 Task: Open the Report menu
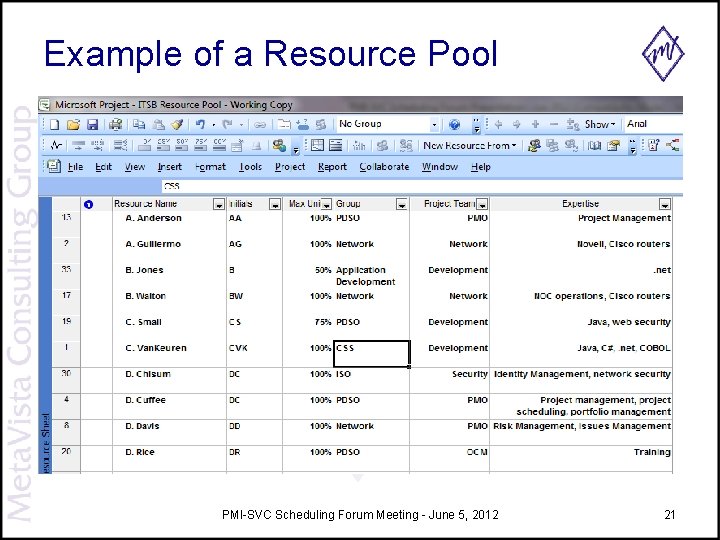(332, 167)
